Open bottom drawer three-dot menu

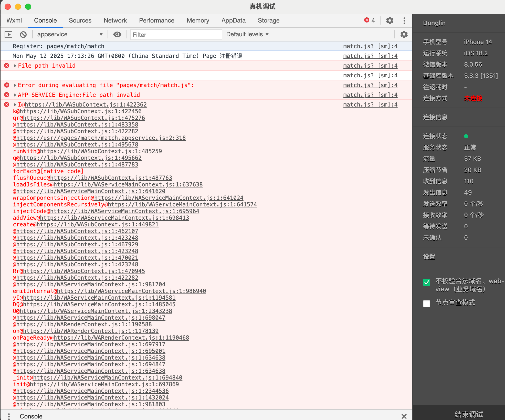[9, 416]
